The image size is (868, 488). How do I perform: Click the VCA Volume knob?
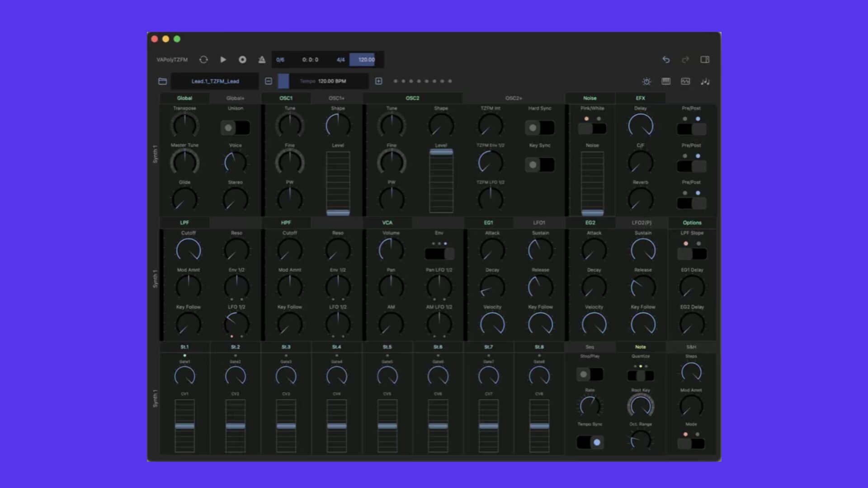(391, 250)
